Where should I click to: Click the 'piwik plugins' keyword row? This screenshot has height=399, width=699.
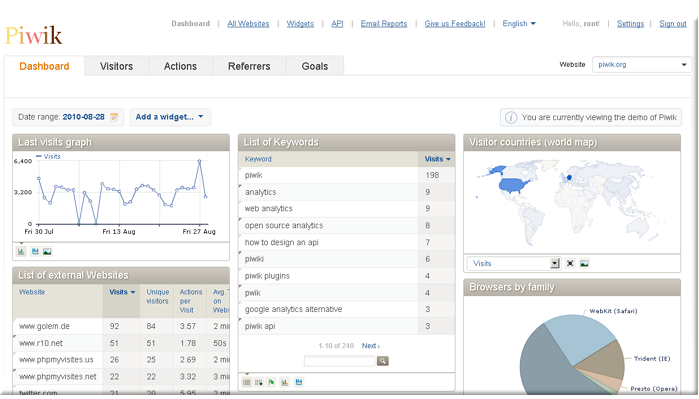[346, 276]
